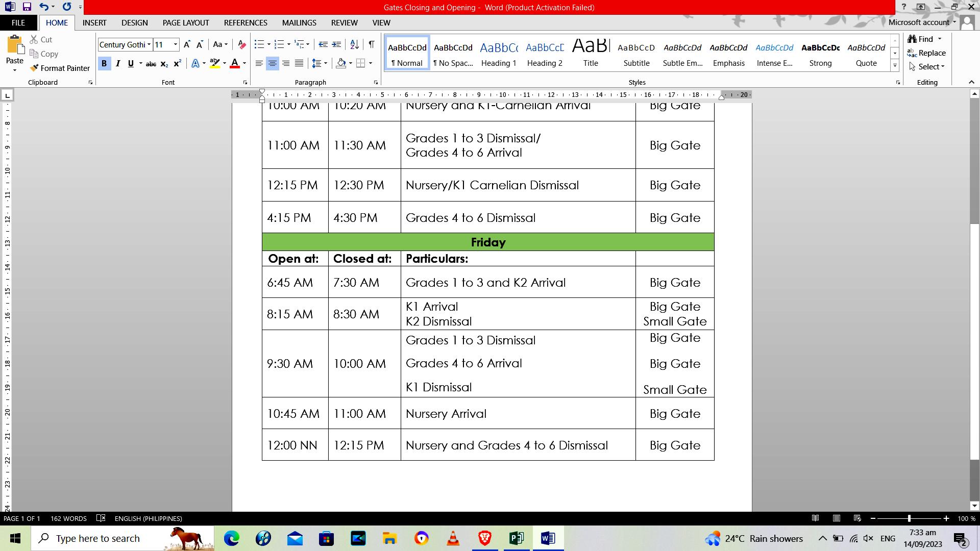Apply Justify text alignment
The image size is (980, 551).
pyautogui.click(x=299, y=63)
